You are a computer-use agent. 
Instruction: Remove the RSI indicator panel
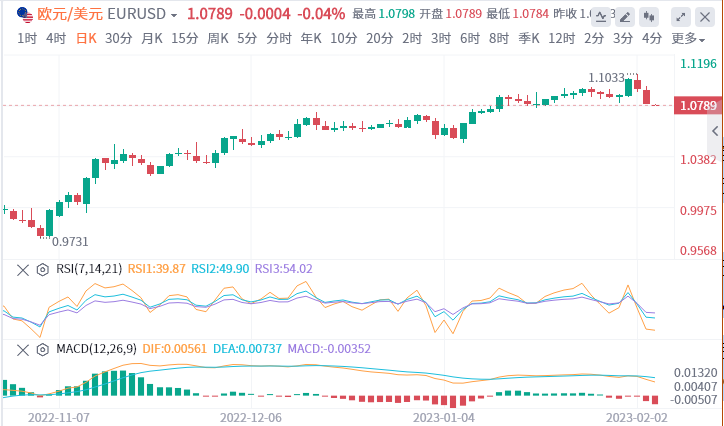click(x=23, y=270)
